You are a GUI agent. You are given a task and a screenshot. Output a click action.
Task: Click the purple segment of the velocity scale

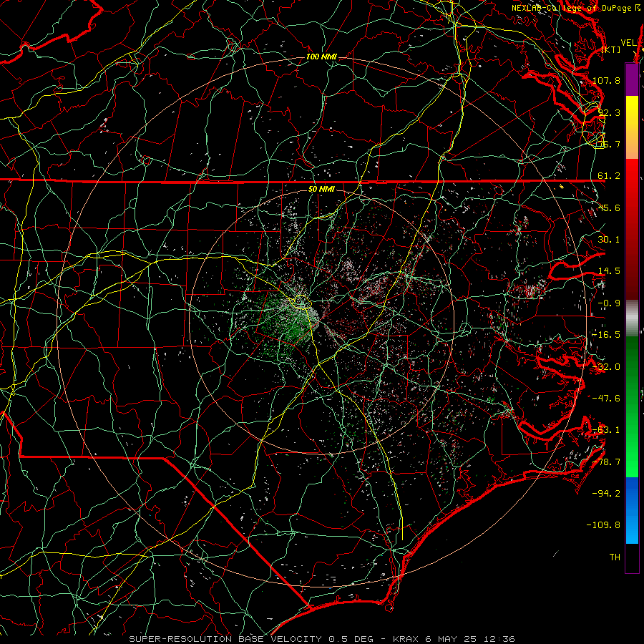click(632, 79)
